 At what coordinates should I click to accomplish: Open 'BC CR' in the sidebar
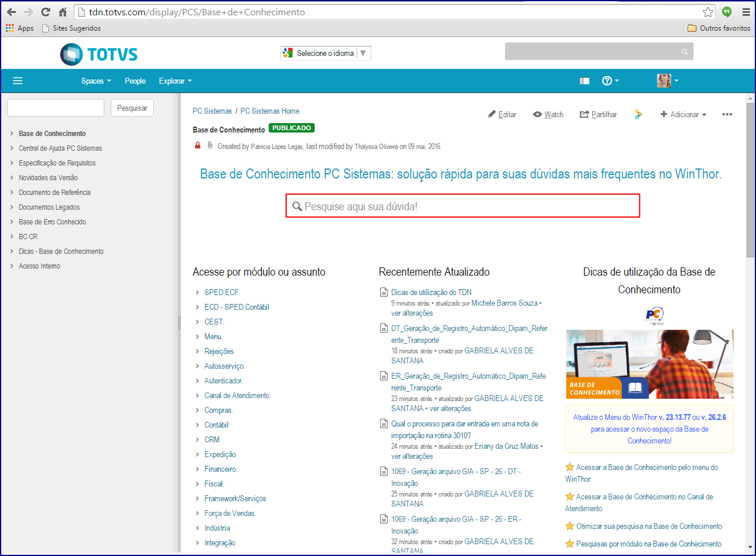(x=28, y=237)
